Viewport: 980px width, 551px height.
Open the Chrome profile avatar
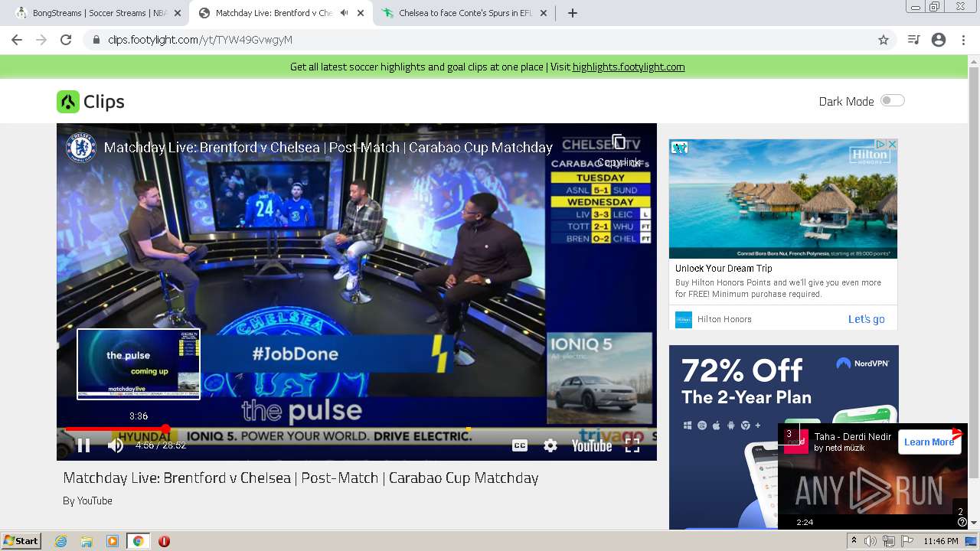tap(939, 40)
